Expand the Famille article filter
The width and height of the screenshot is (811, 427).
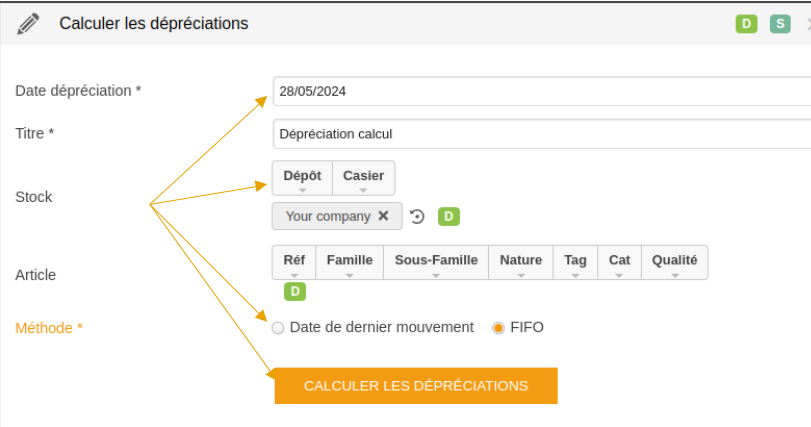point(350,263)
